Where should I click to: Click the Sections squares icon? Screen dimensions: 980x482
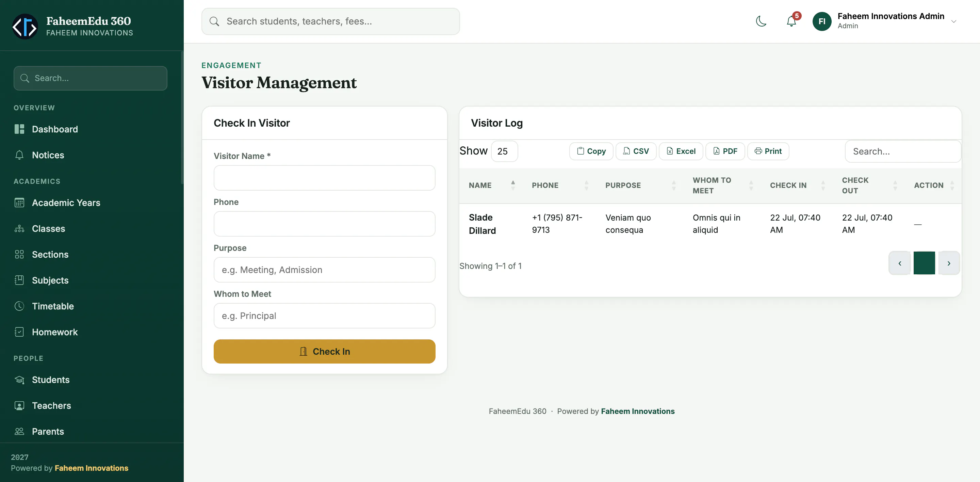(x=19, y=255)
